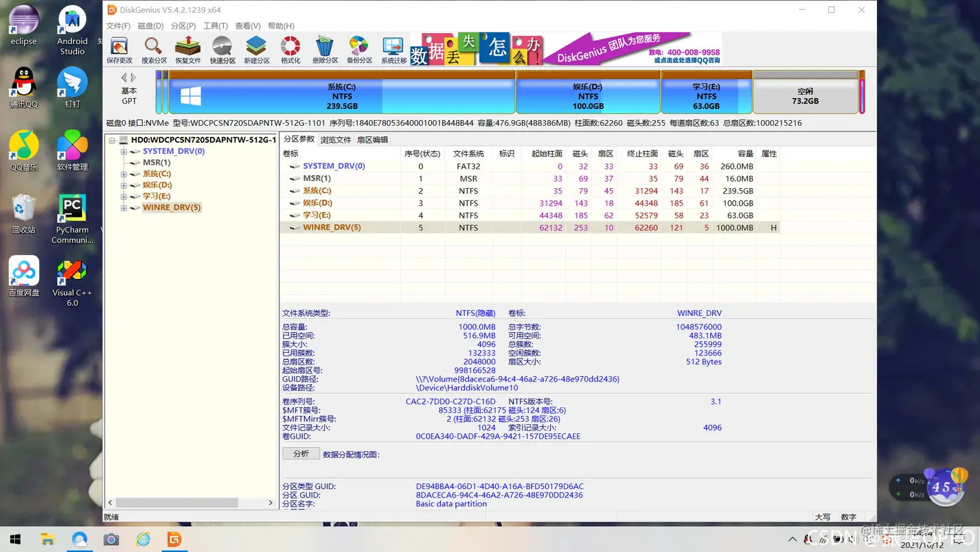Screen dimensions: 980x552
Task: Select the SYSTEM_DRV(0) table row
Action: [530, 166]
